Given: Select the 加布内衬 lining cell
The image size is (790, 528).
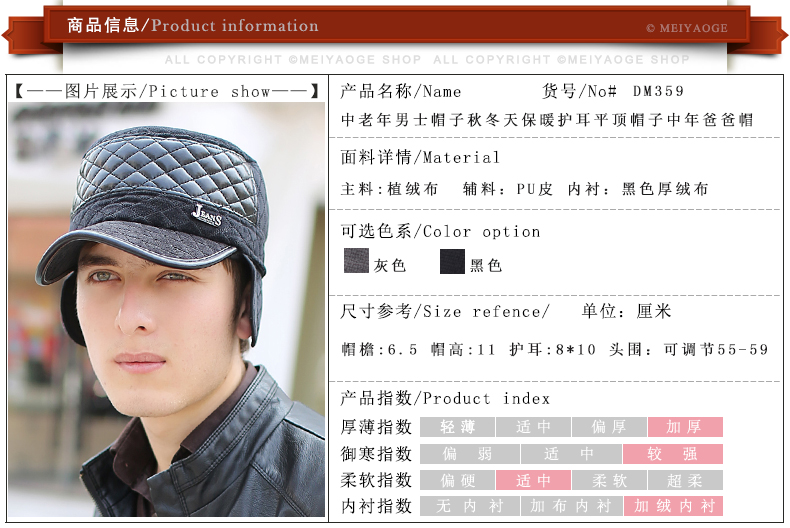Looking at the screenshot, I should pos(571,506).
